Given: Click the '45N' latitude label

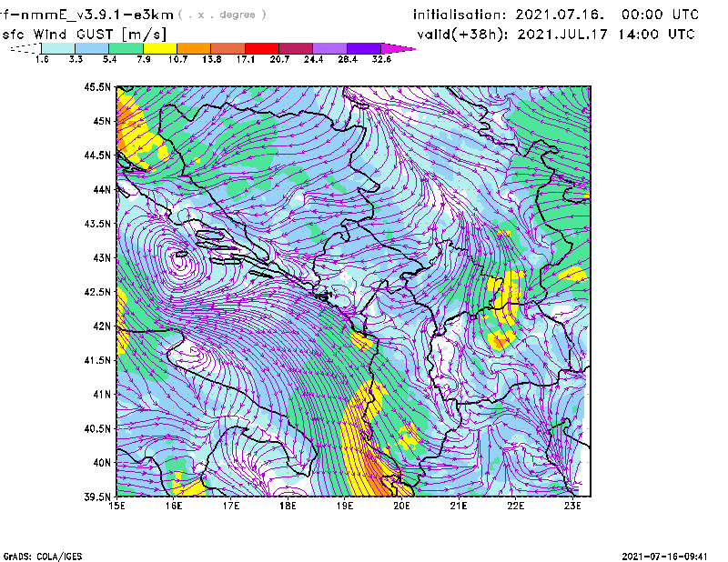Looking at the screenshot, I should 102,121.
